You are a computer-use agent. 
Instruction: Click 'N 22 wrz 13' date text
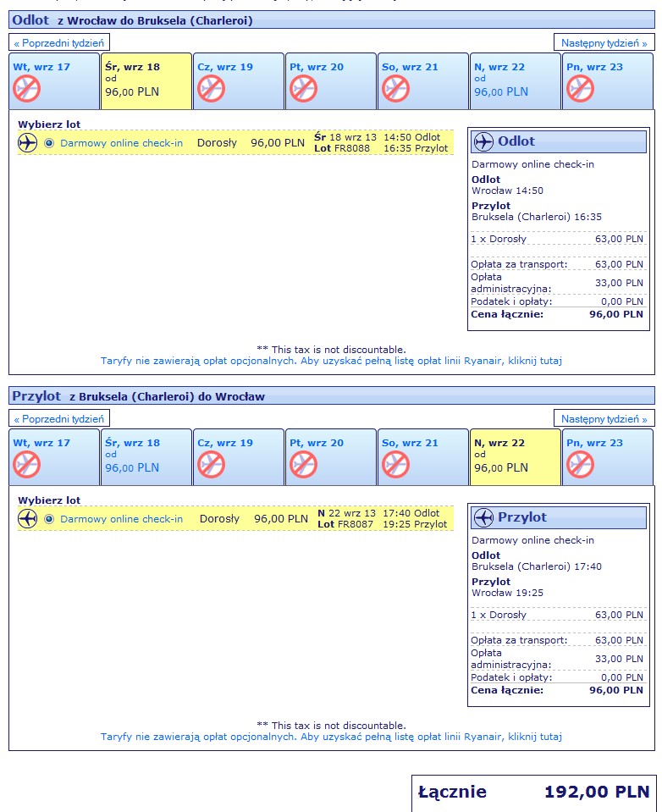pos(347,513)
